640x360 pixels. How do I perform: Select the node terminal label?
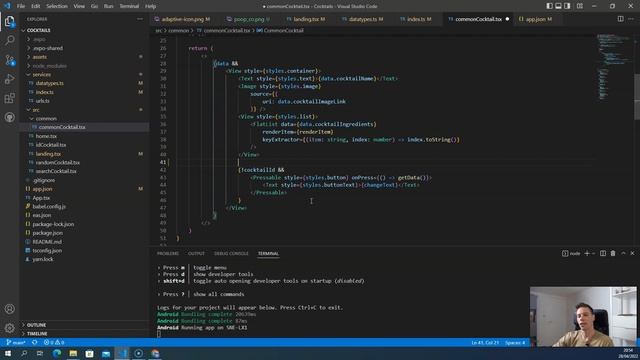571,253
